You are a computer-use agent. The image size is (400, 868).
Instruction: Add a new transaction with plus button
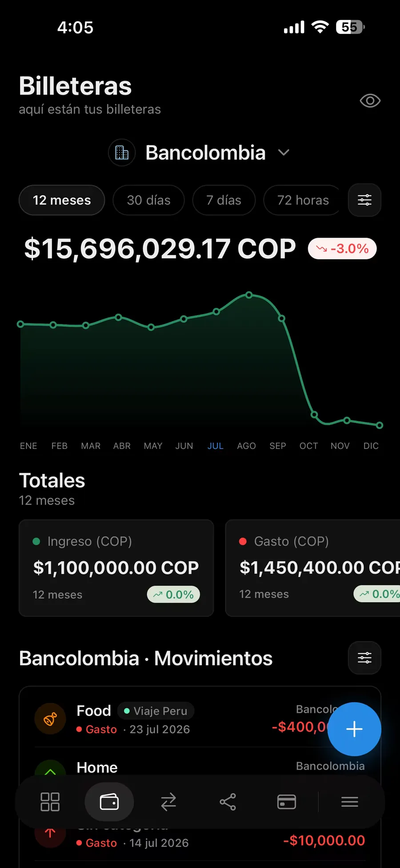(354, 729)
